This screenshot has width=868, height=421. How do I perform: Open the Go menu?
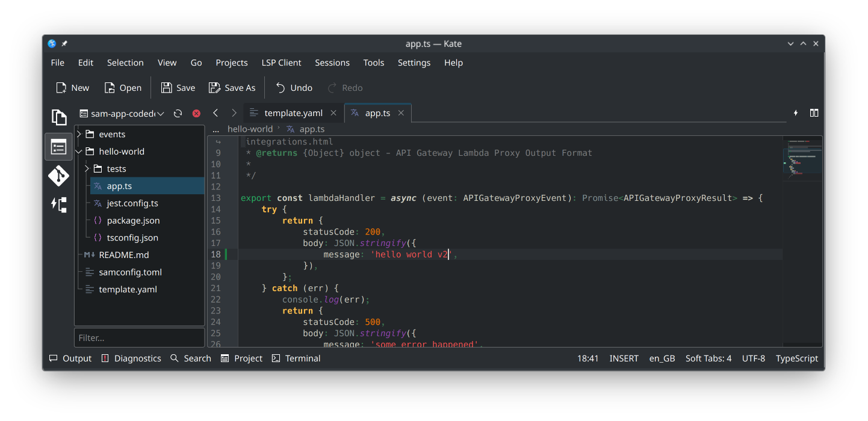[196, 63]
